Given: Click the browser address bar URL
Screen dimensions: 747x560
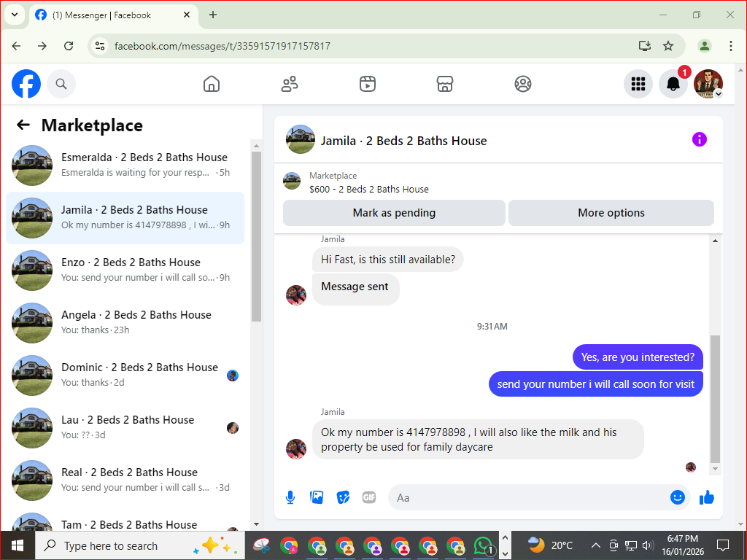Looking at the screenshot, I should tap(222, 46).
